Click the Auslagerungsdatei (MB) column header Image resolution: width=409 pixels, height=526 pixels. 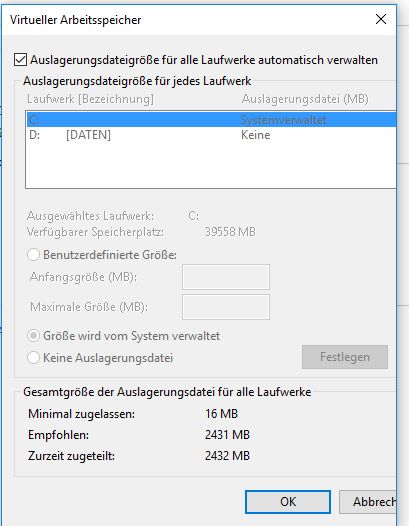click(305, 99)
